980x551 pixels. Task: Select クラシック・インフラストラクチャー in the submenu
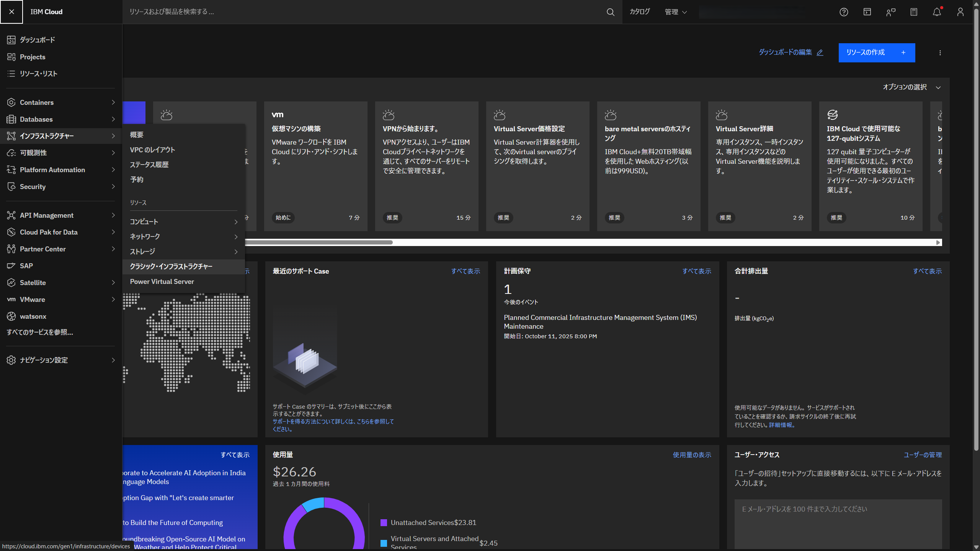(171, 266)
